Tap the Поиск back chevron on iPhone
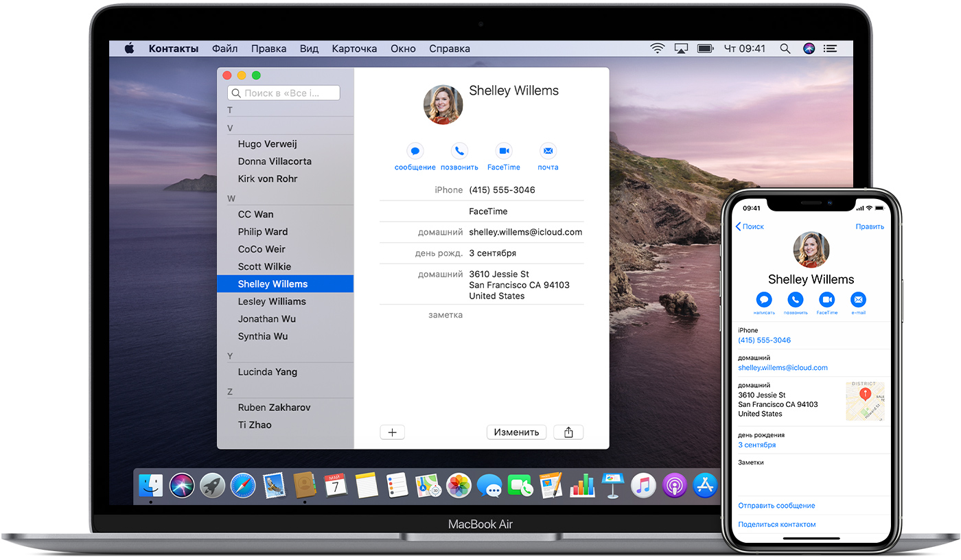 point(739,226)
